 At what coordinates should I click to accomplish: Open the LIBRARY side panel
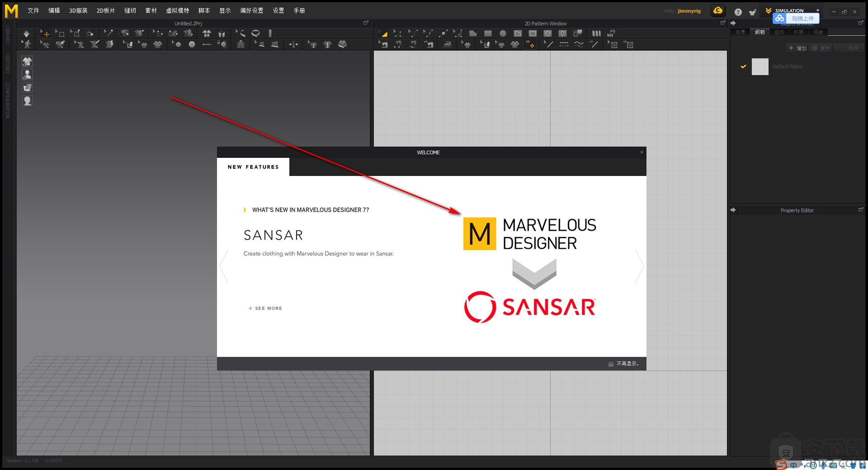tap(8, 35)
